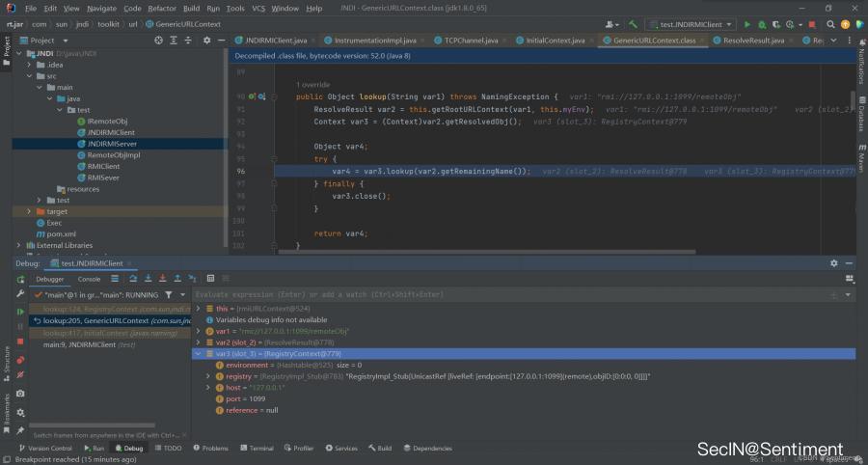
Task: Click the Build project hammer icon
Action: [x=633, y=24]
